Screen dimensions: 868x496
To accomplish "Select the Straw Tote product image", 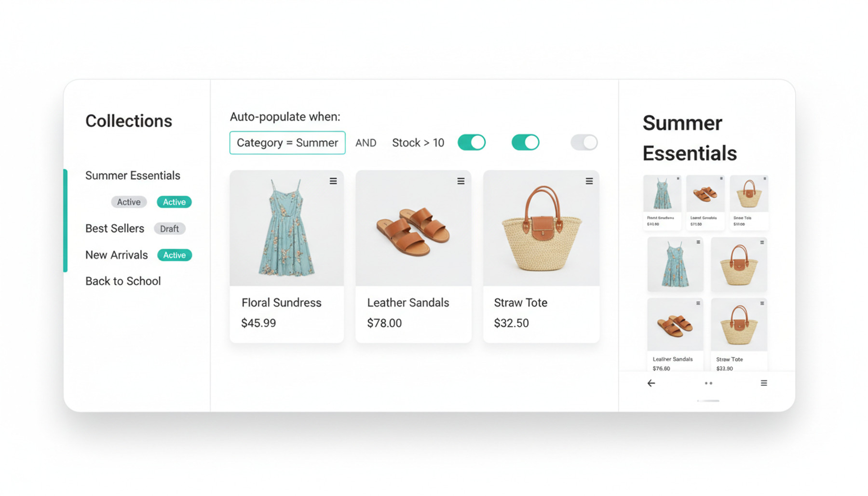I will pos(542,228).
